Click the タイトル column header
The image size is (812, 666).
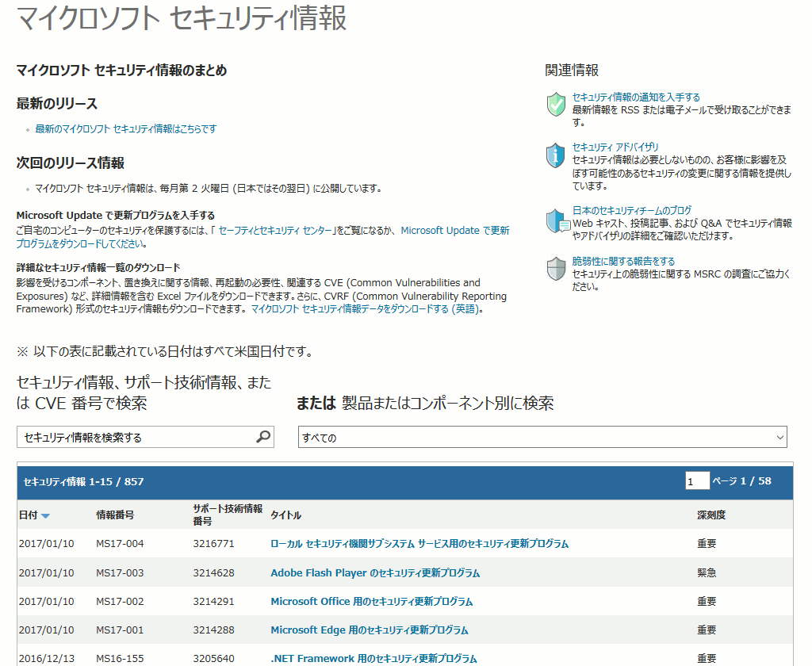(x=285, y=515)
